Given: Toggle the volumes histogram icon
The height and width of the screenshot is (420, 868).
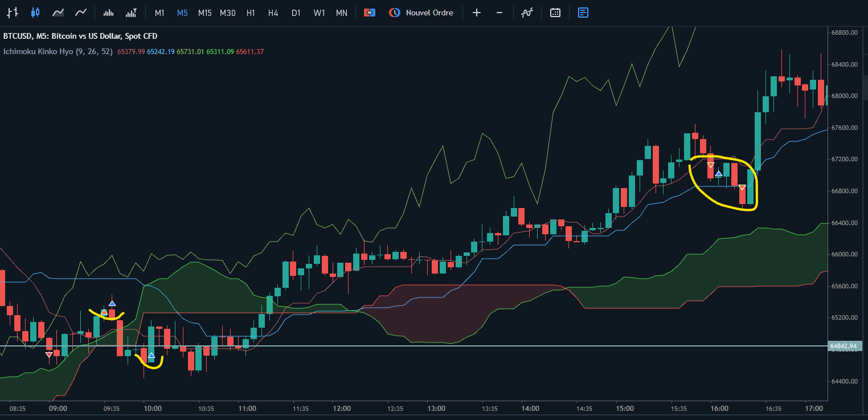Looking at the screenshot, I should tap(108, 12).
